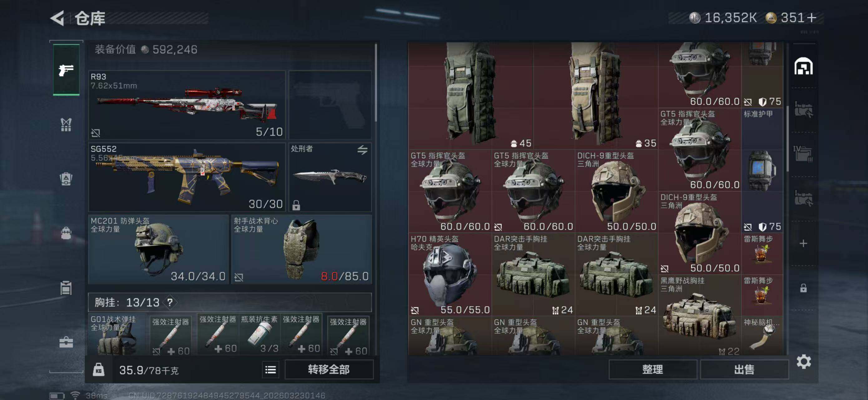The height and width of the screenshot is (400, 868).
Task: Click the 出售 sell button
Action: pyautogui.click(x=744, y=370)
